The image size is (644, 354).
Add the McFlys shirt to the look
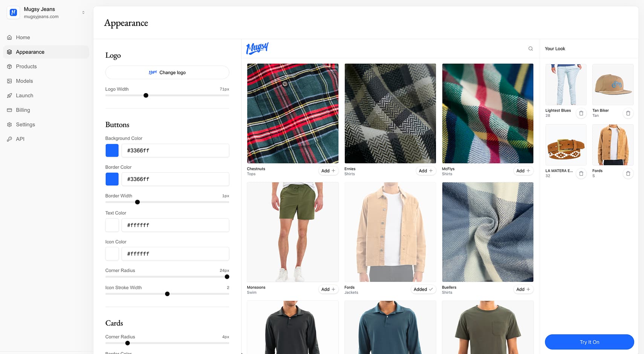523,171
